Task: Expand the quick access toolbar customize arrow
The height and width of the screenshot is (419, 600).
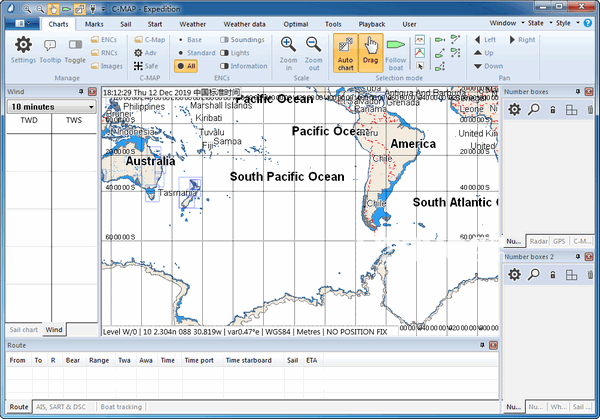Action: click(103, 9)
